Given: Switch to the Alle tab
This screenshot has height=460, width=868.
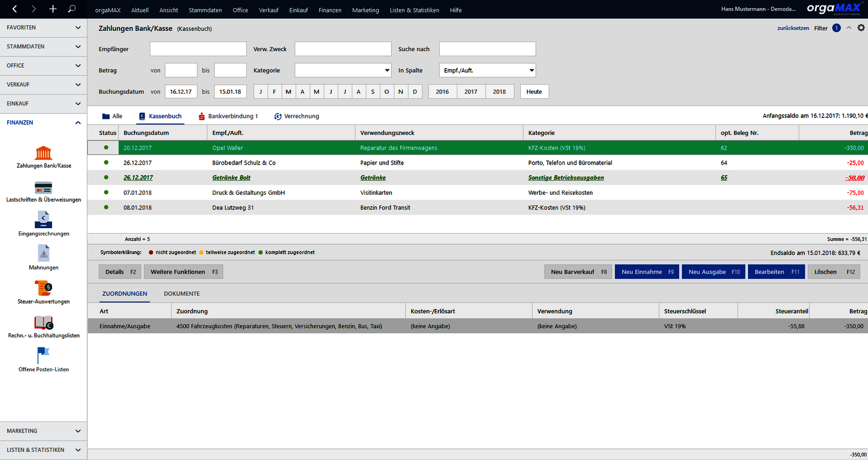Looking at the screenshot, I should point(112,116).
